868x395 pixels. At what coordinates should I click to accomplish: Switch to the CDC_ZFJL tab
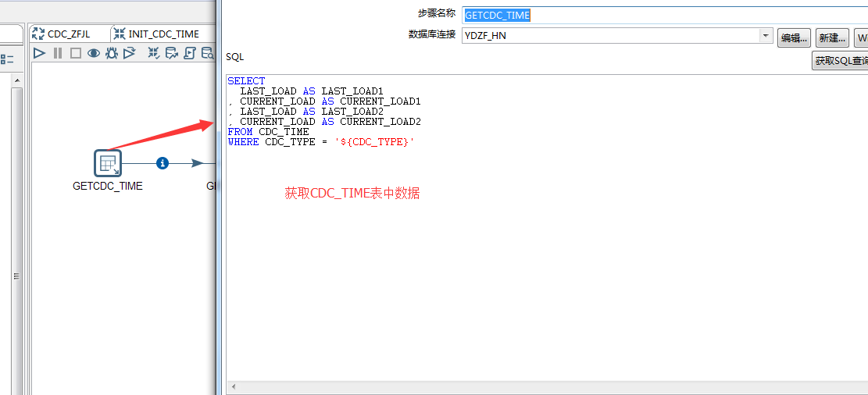pyautogui.click(x=67, y=34)
